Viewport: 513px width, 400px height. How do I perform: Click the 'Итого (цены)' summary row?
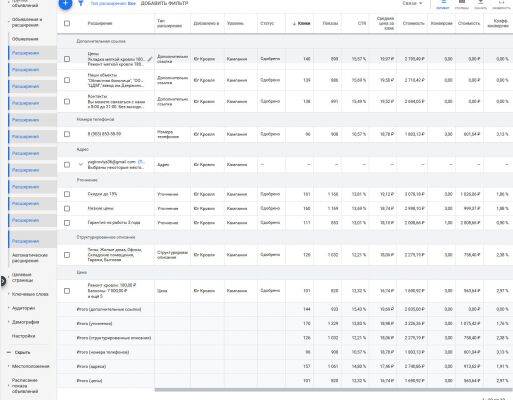pos(285,381)
